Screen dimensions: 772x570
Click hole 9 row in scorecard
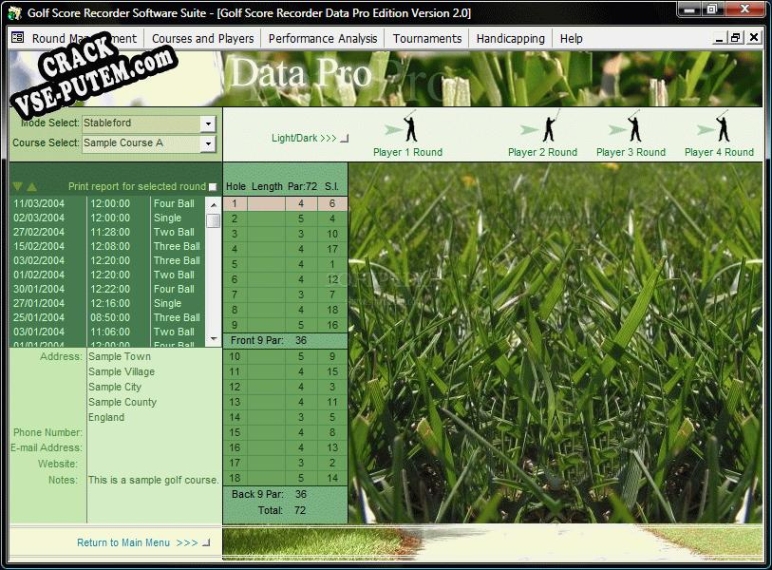(285, 325)
